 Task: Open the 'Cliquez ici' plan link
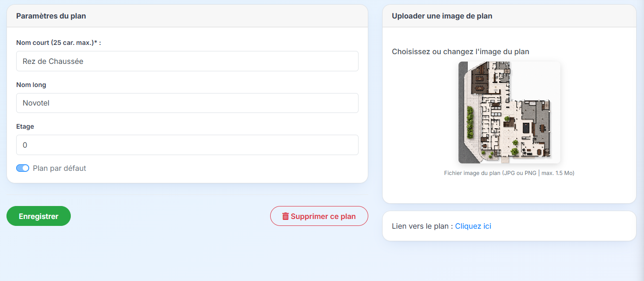(x=473, y=226)
